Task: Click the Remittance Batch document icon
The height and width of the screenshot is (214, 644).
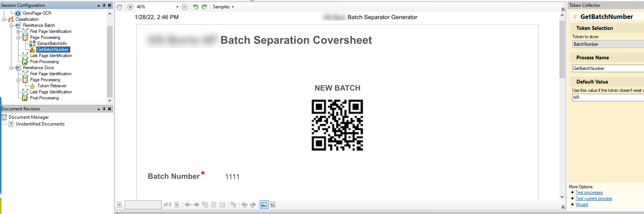Action: pos(18,25)
